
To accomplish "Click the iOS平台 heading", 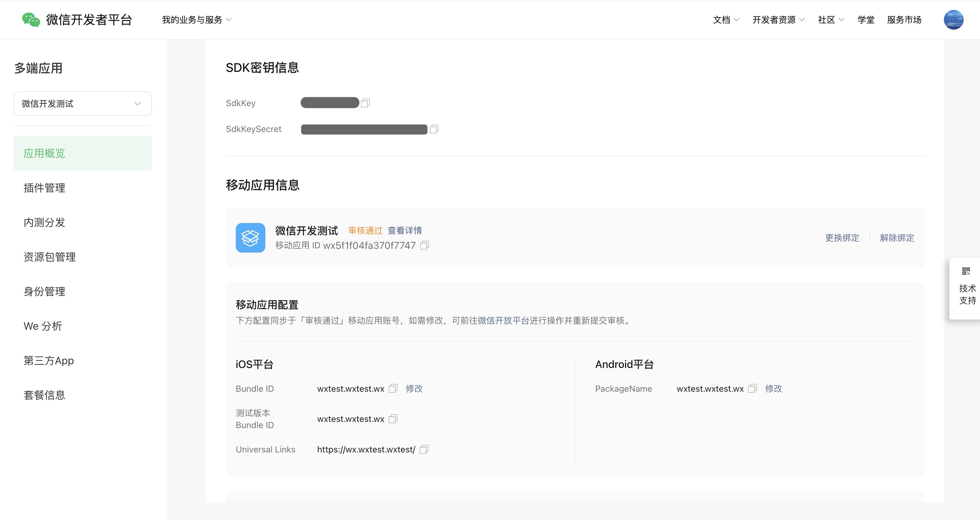I will pyautogui.click(x=255, y=365).
